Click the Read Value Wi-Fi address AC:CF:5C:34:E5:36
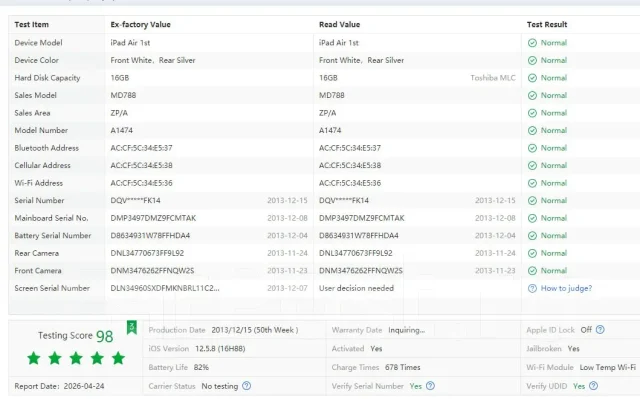The image size is (640, 399). [x=350, y=183]
